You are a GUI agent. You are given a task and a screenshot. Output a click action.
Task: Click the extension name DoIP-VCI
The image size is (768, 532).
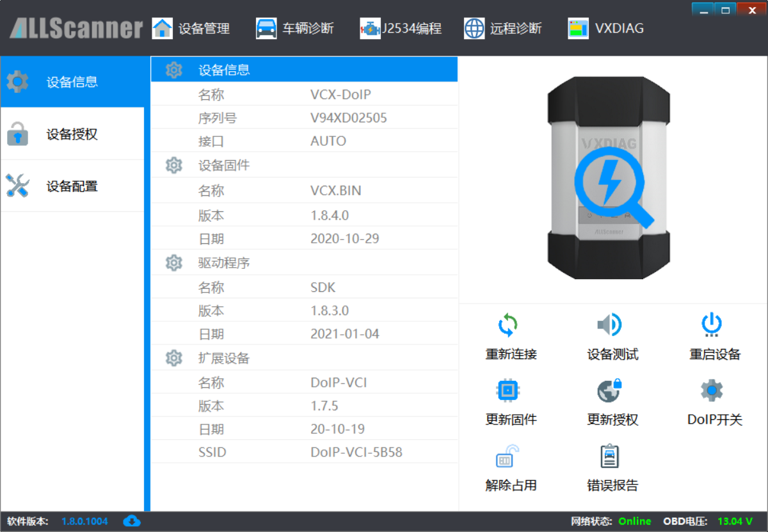(339, 383)
